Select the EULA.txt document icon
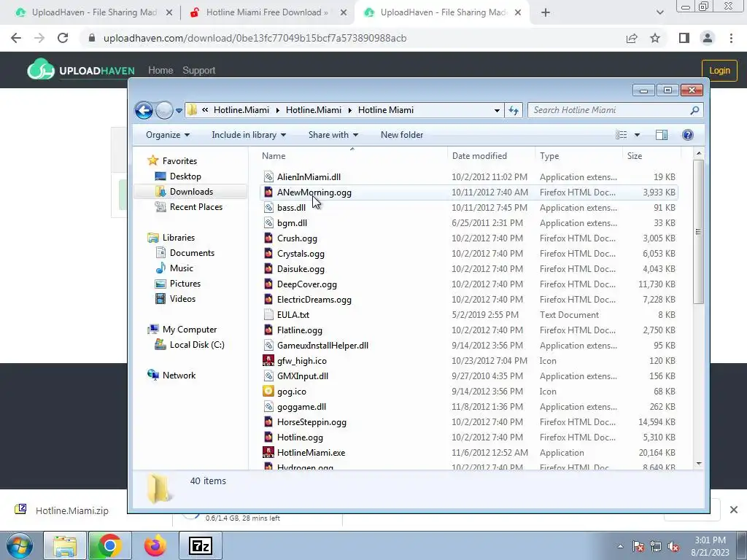This screenshot has height=560, width=747. tap(268, 315)
